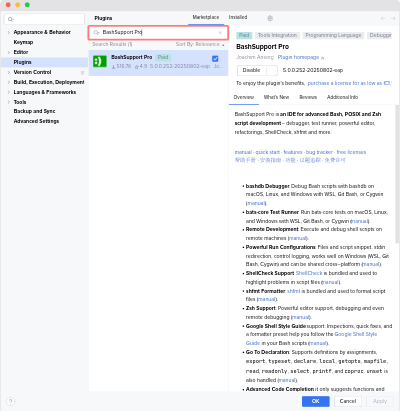Screen dimensions: 400x411
Task: Open the quick start link
Action: [x=268, y=152]
